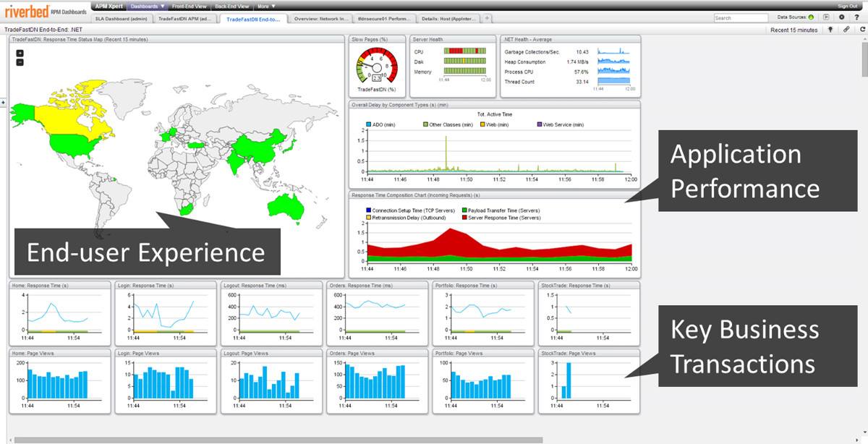Click the Memory health status bar
This screenshot has height=444, width=868.
click(467, 72)
